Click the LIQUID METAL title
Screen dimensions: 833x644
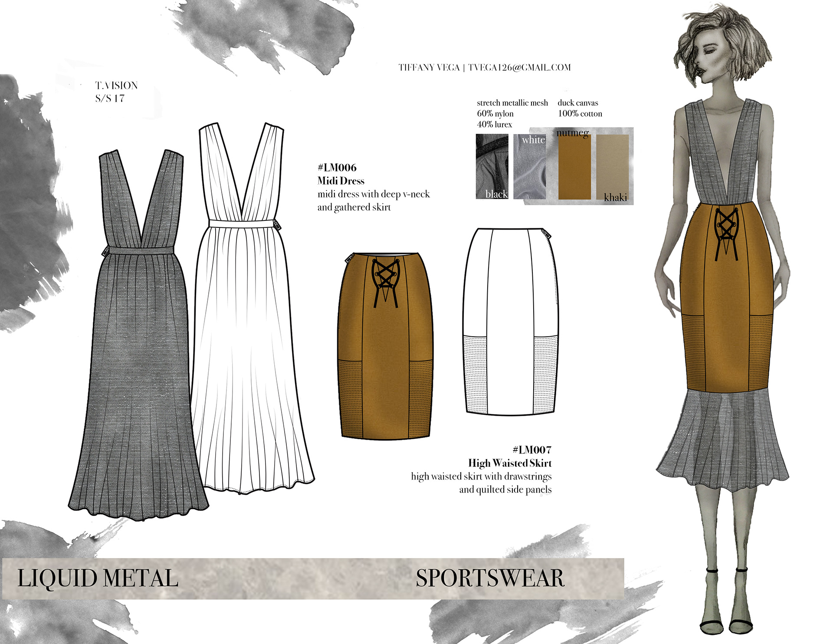pos(98,578)
